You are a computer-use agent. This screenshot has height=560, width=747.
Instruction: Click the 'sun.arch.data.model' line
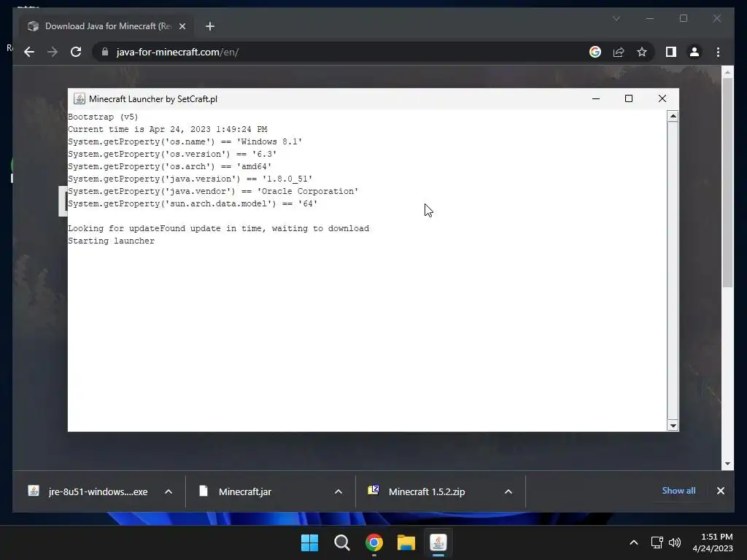click(193, 203)
